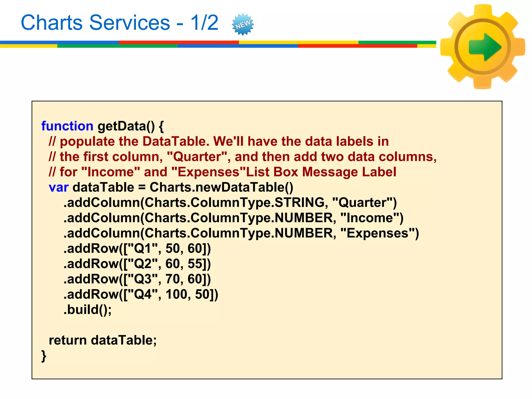Click the comment line '// populate the DataTable'
Viewport: 532px width, 399px height.
[x=219, y=142]
